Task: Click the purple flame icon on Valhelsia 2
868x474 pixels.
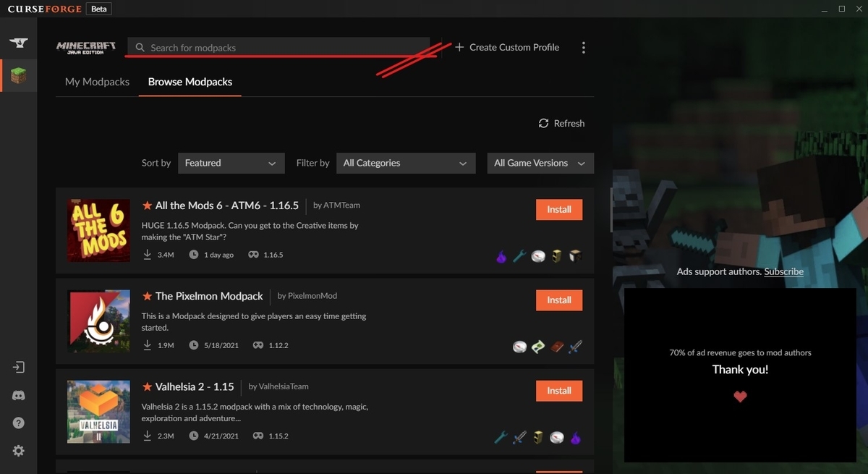Action: tap(576, 437)
